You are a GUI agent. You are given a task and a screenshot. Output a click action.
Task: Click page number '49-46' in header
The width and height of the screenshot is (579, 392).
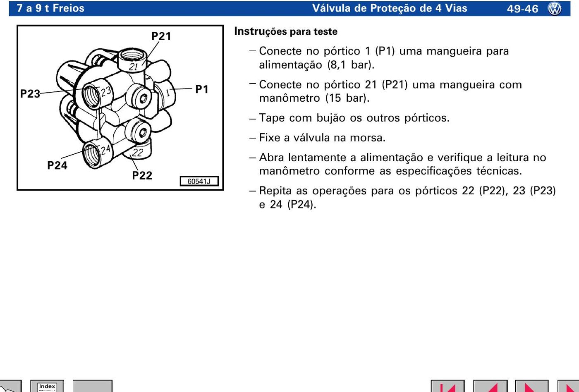pos(523,9)
